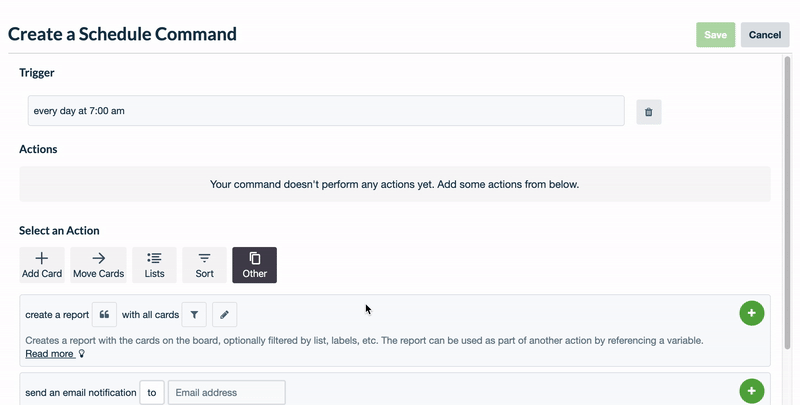This screenshot has height=405, width=800.
Task: Click the 'send an email notification' text
Action: click(81, 393)
